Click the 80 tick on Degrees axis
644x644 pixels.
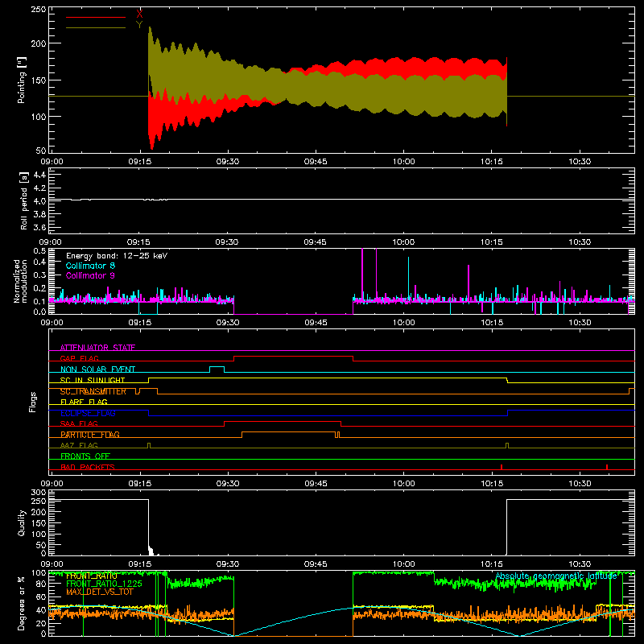click(x=41, y=584)
